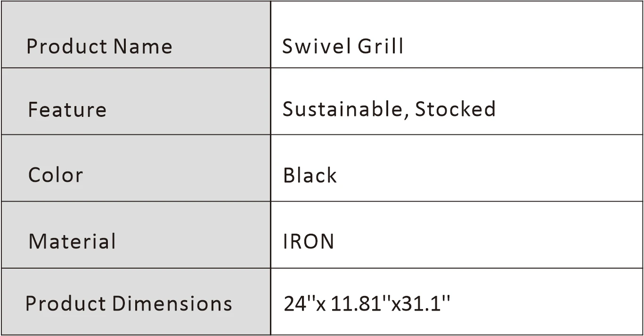
Task: Click the word Grill
Action: click(x=380, y=47)
